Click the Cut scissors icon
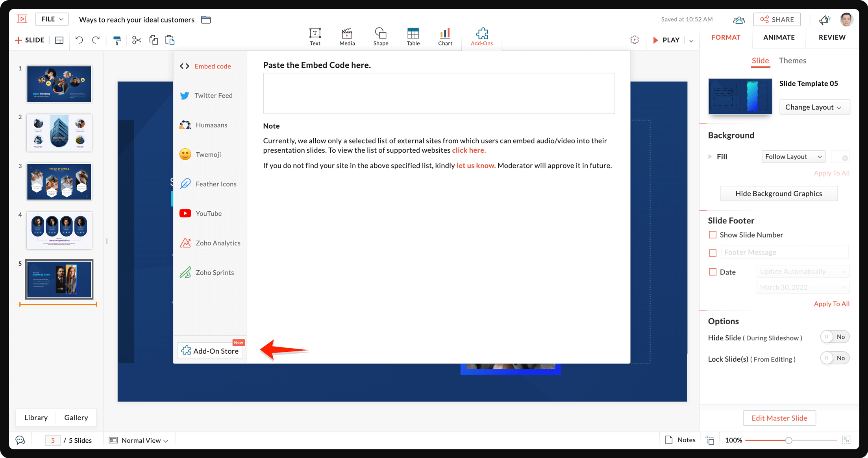 point(137,40)
